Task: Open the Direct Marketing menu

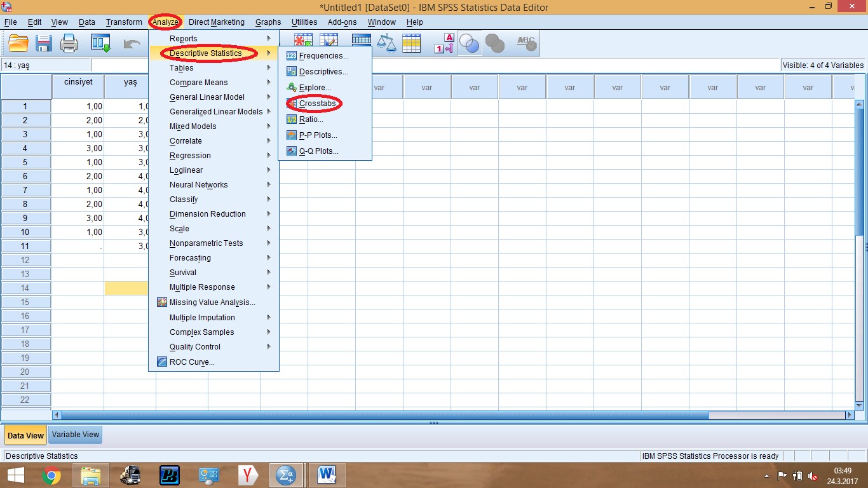Action: click(x=217, y=22)
